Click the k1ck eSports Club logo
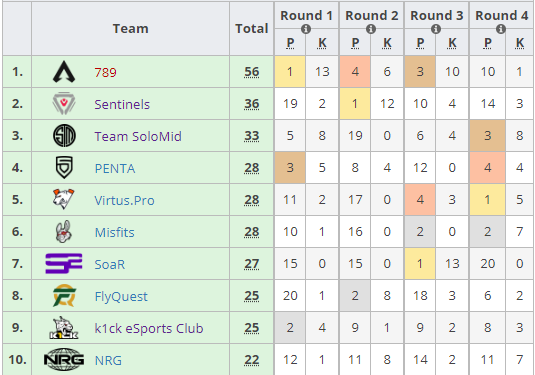Viewport: 535px width, 375px height. click(64, 328)
